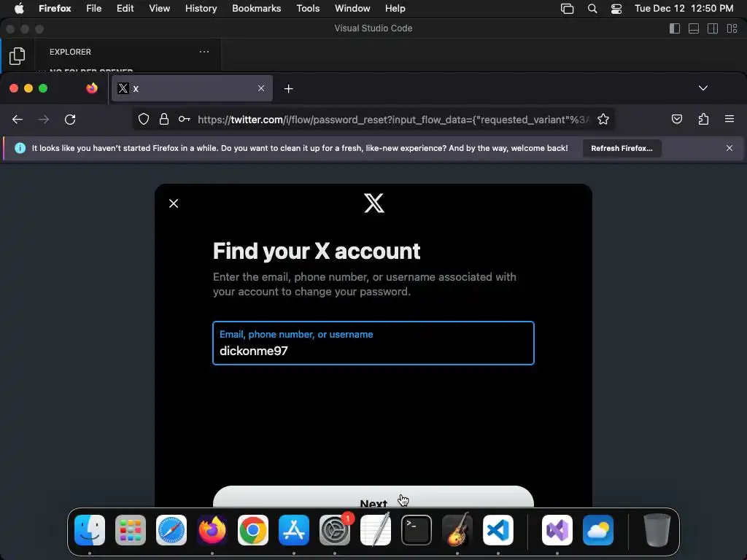Image resolution: width=747 pixels, height=560 pixels.
Task: Open Weather app from the Dock
Action: point(598,530)
